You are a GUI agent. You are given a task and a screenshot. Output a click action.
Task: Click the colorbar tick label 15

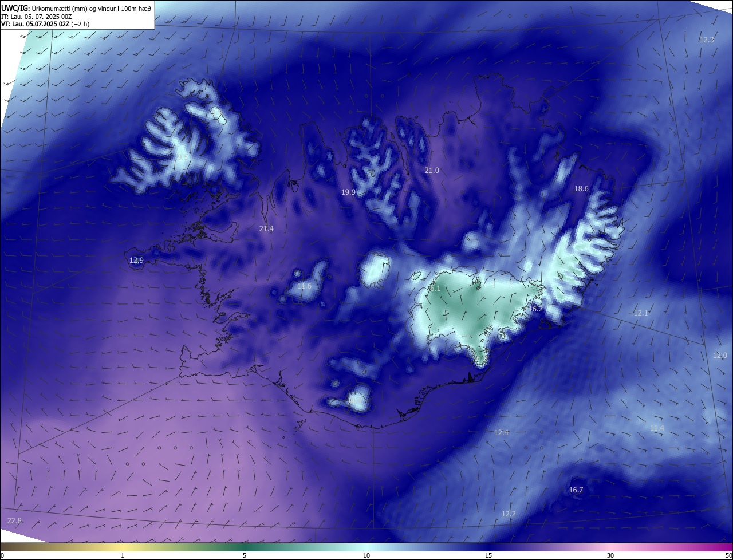click(488, 556)
